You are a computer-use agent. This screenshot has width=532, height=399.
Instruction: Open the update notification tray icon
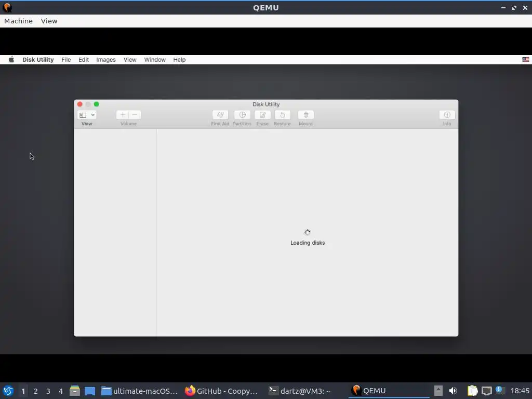tap(499, 390)
